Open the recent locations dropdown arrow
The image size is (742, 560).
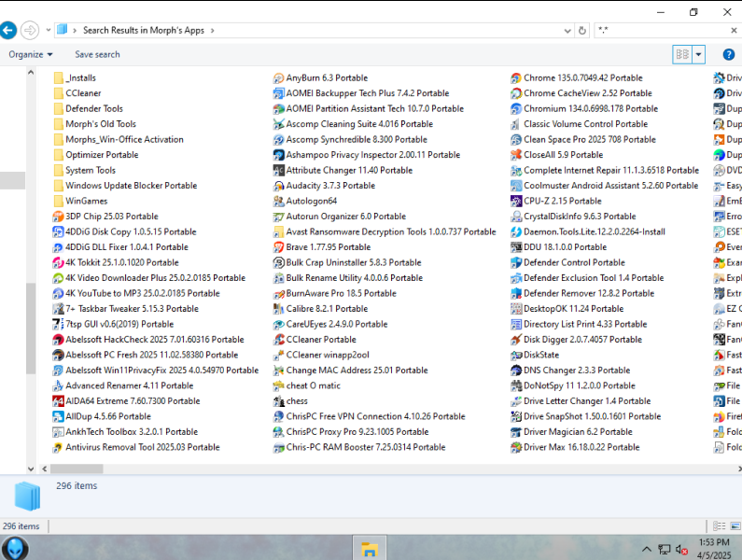[x=49, y=30]
